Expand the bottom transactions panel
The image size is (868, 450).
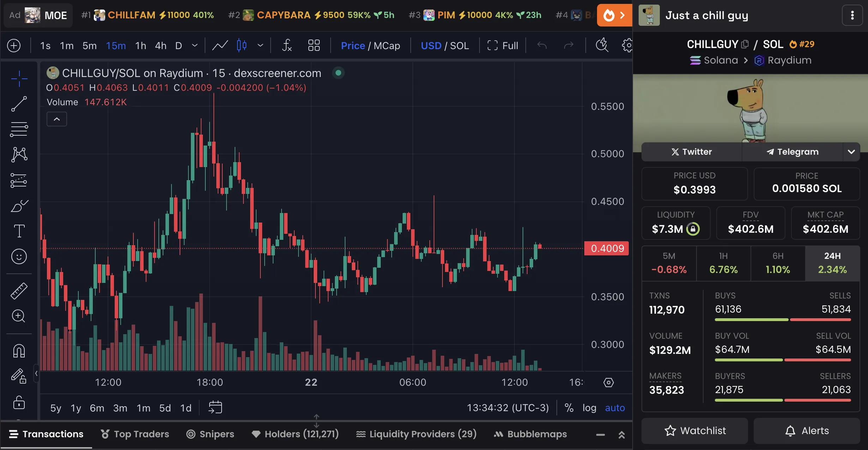coord(622,435)
